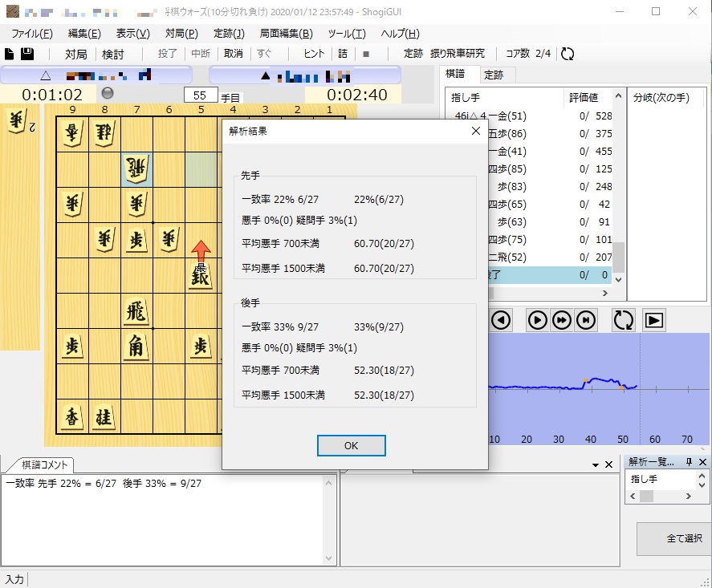Click the move list scroll-down arrow
712x588 pixels.
[618, 279]
